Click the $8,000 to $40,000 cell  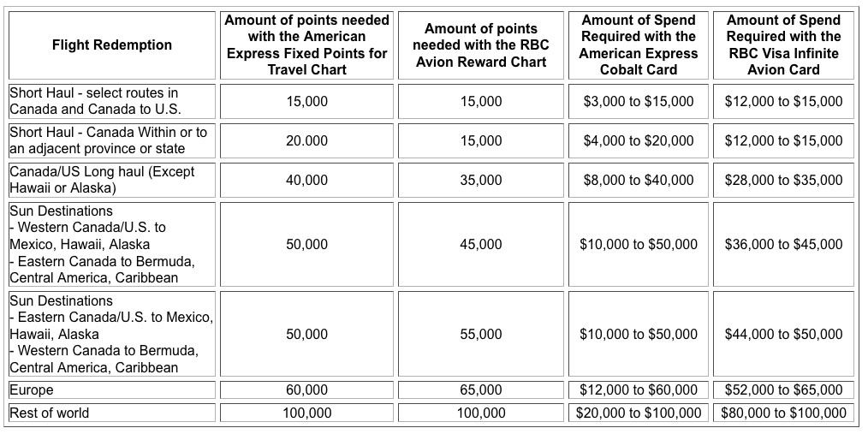click(x=639, y=180)
